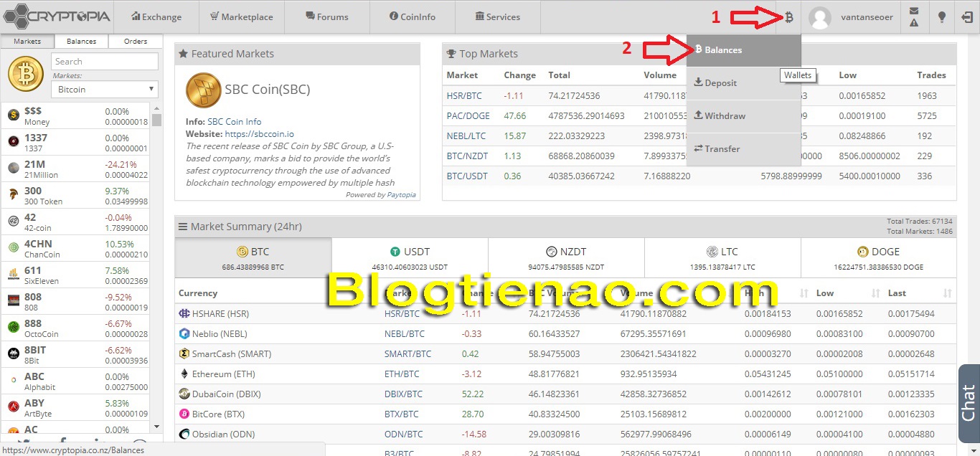This screenshot has height=456, width=980.
Task: Open the Marketplace menu in navigation bar
Action: pos(241,17)
